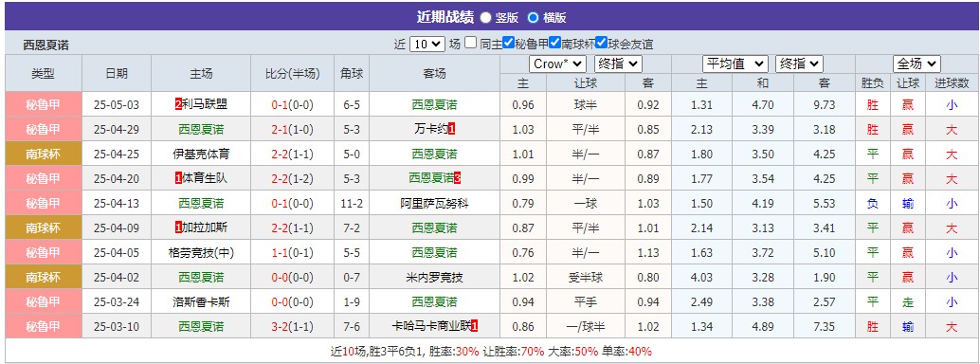The image size is (980, 364).
Task: Click the 南球杯 league tag on 25-04-09 row
Action: (x=44, y=227)
